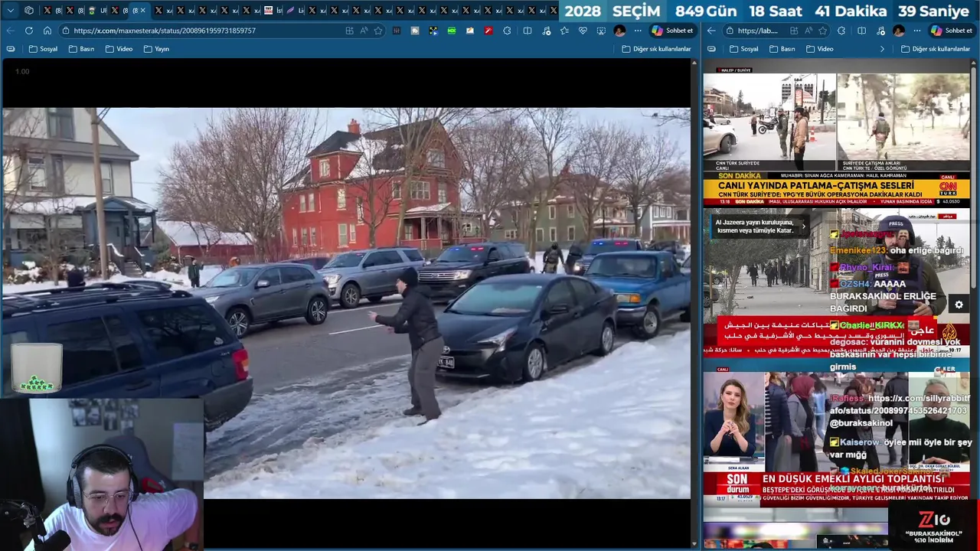980x551 pixels.
Task: Switch to the red-icon İst tab
Action: point(273,11)
